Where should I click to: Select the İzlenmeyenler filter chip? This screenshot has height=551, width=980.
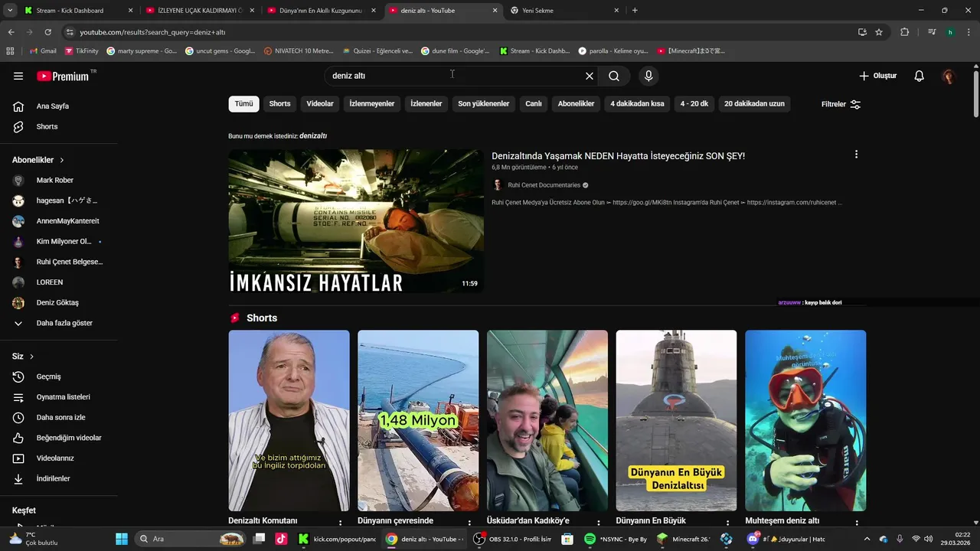point(372,104)
